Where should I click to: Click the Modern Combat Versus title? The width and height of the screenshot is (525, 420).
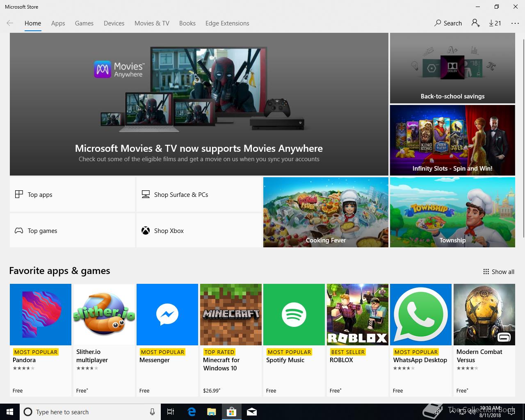click(x=479, y=356)
